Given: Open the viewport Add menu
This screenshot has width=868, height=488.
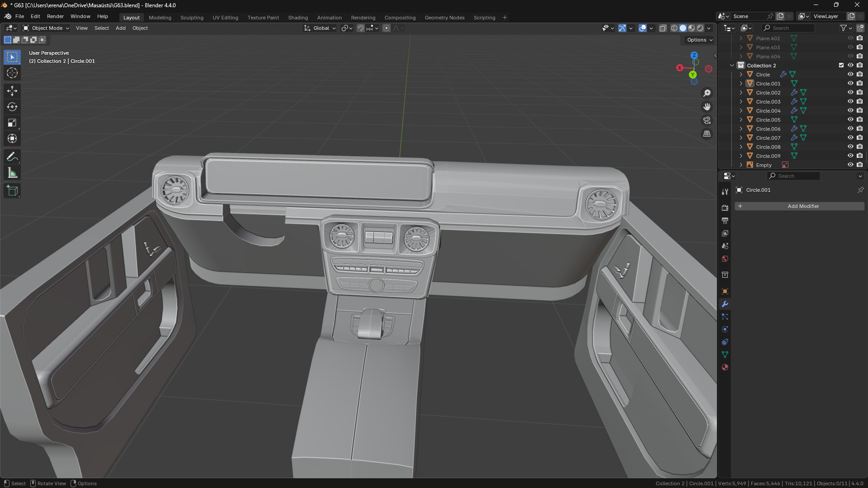Looking at the screenshot, I should click(x=120, y=28).
